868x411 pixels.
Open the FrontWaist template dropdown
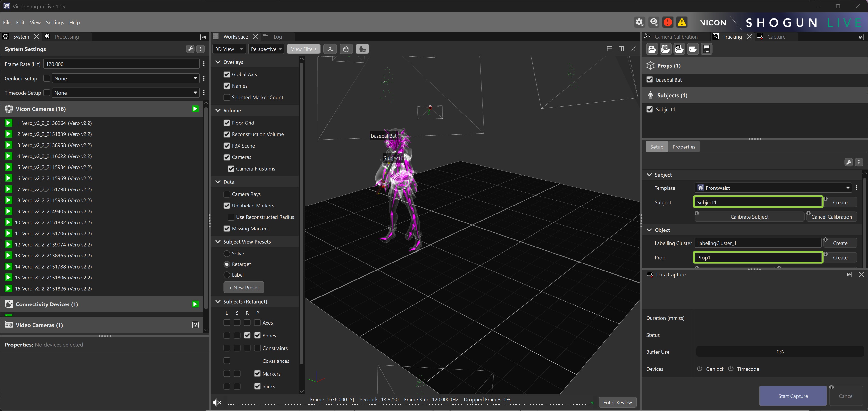click(773, 188)
